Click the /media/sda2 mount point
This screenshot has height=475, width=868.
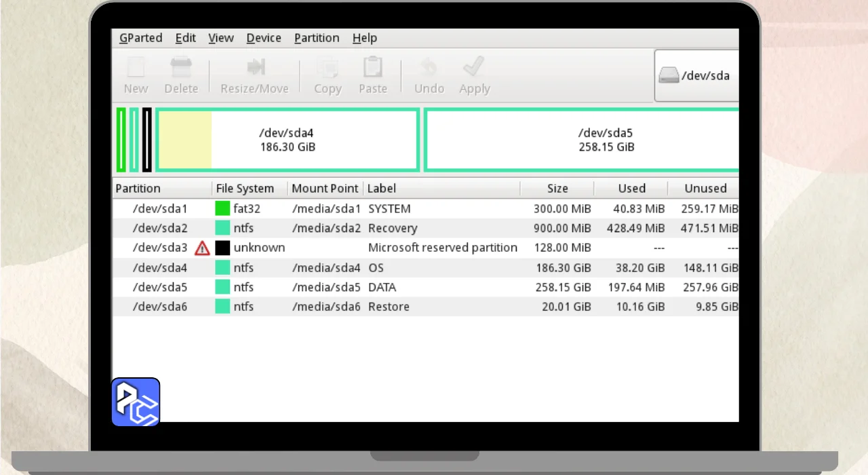[326, 228]
